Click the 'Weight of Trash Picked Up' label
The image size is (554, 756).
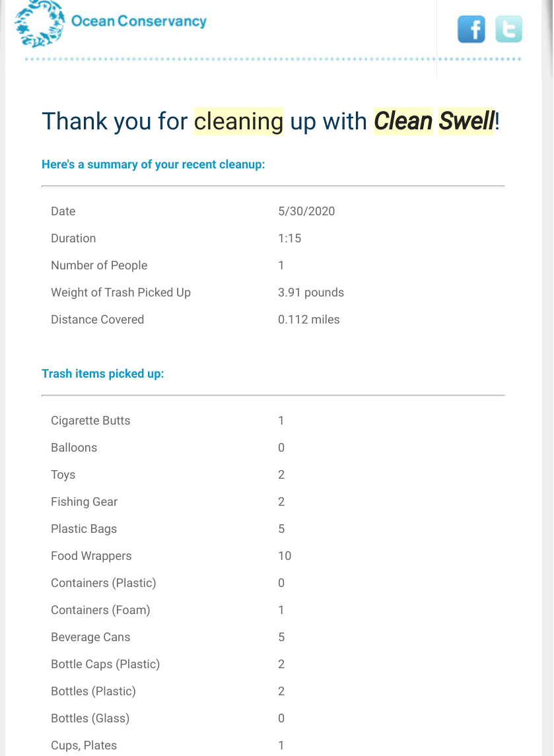point(121,292)
